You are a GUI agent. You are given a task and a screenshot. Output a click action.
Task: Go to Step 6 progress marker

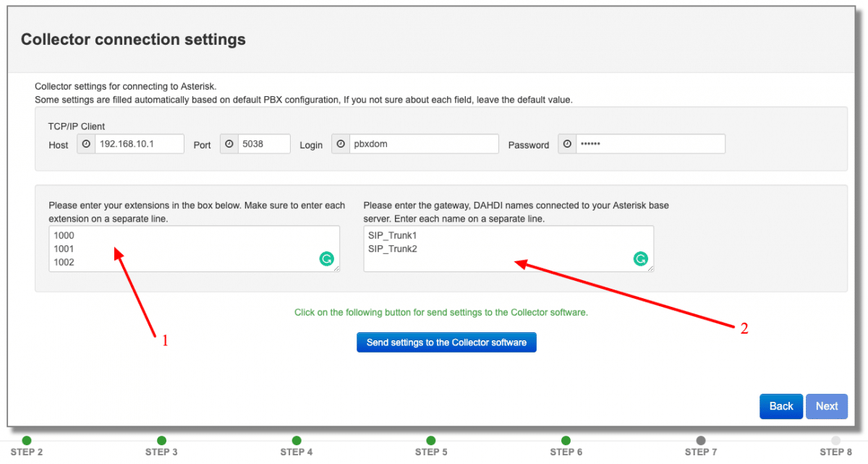[566, 440]
